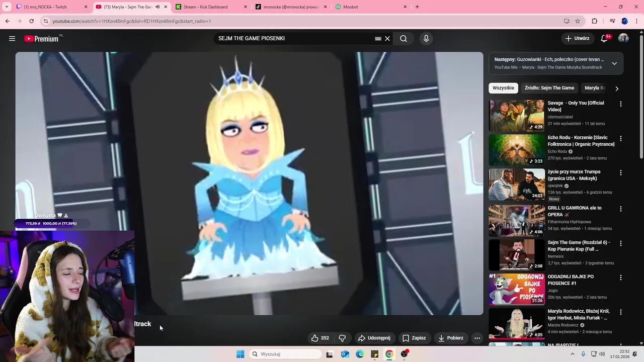Install app icon in address bar
This screenshot has width=644, height=362.
tap(567, 21)
